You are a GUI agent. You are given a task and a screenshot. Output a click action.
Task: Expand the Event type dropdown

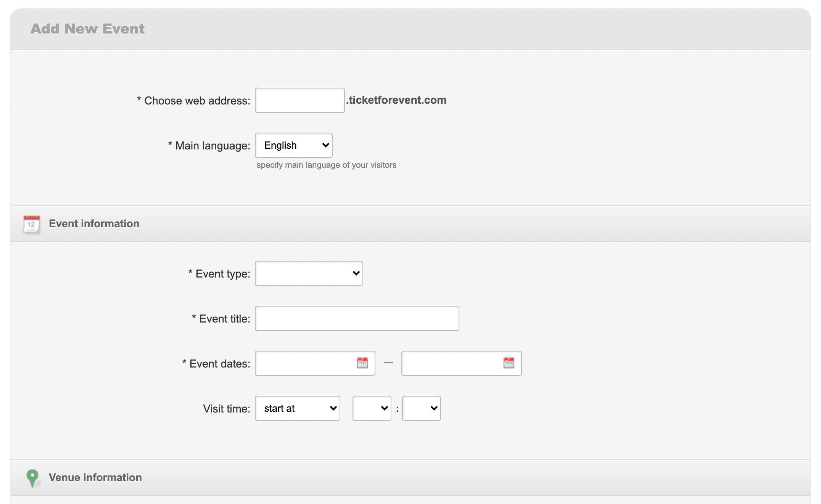[309, 273]
